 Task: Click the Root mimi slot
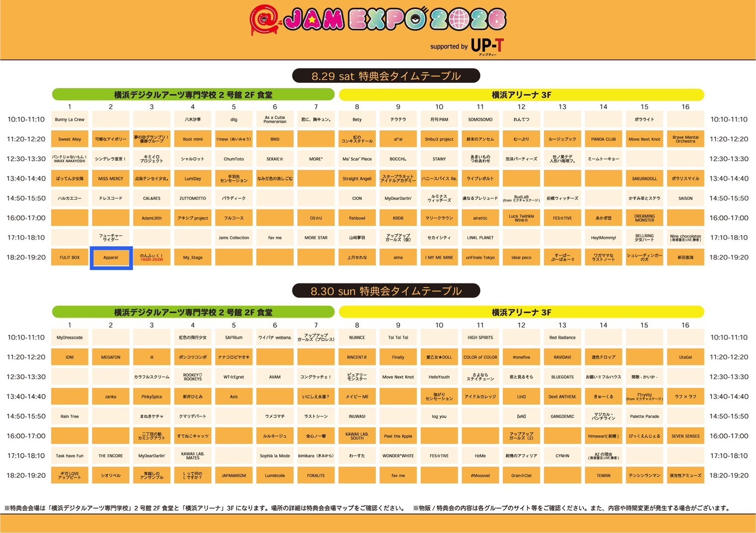click(193, 139)
